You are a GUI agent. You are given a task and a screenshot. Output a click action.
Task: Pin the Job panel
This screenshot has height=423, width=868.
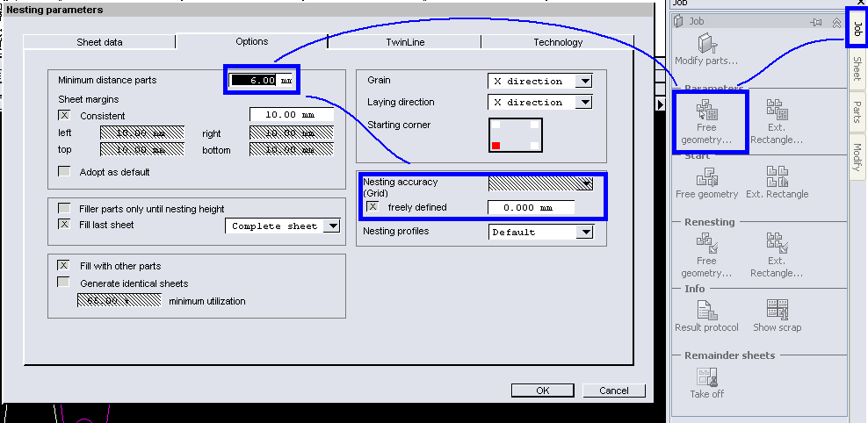815,22
